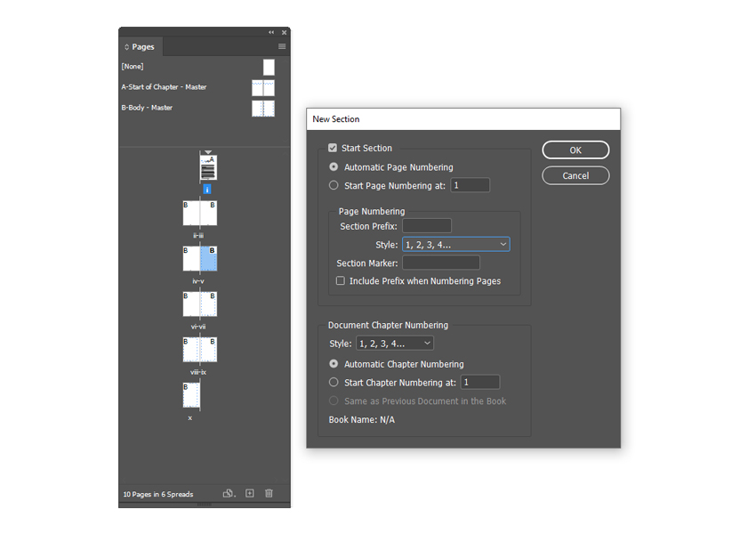Click the highlighted page number label i
756x534 pixels.
coord(207,189)
